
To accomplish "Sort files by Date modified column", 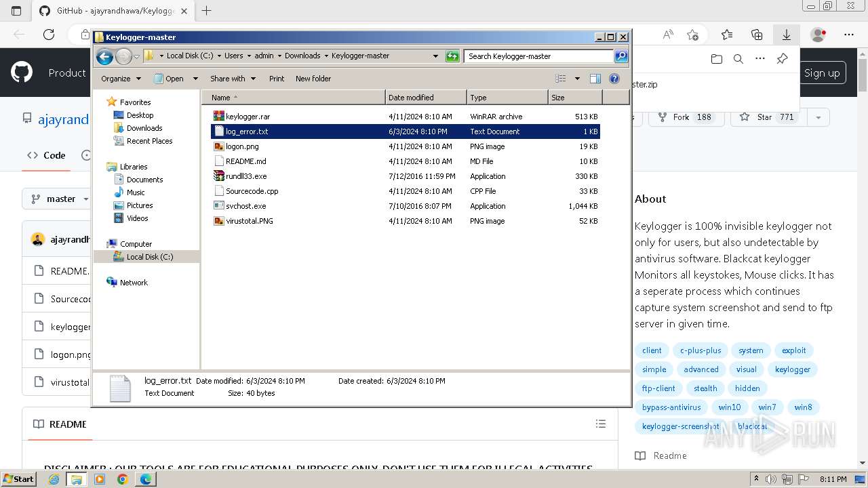I will point(426,98).
